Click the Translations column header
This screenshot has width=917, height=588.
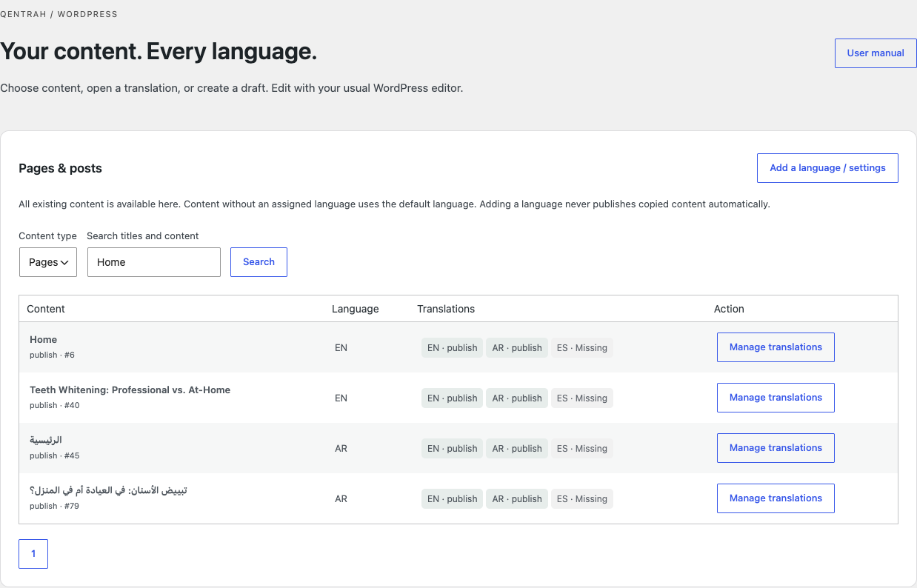point(446,309)
